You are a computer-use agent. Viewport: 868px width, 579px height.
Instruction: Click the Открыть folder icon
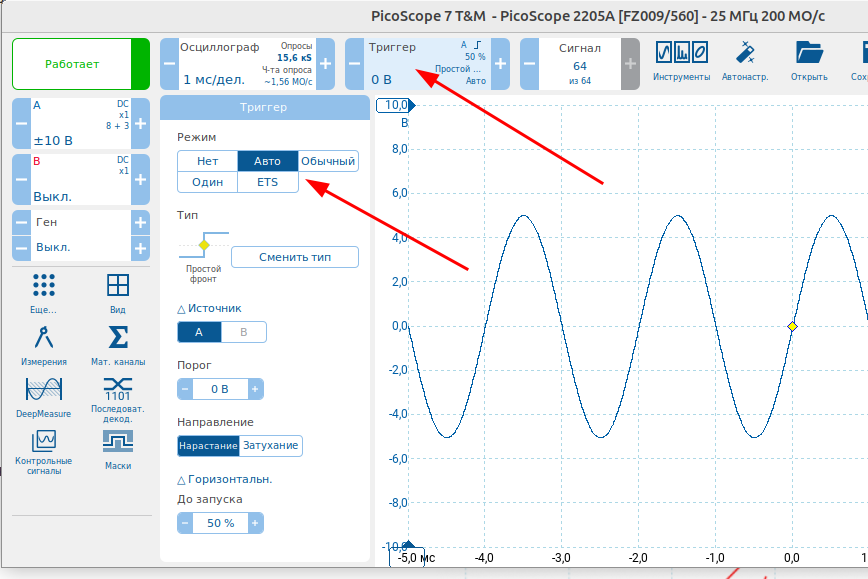pyautogui.click(x=808, y=62)
